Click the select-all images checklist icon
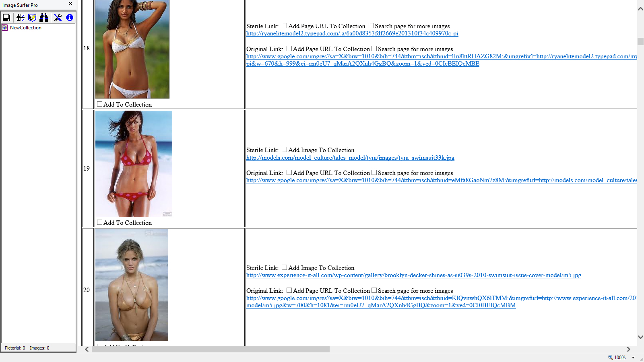The image size is (644, 362). tap(21, 17)
